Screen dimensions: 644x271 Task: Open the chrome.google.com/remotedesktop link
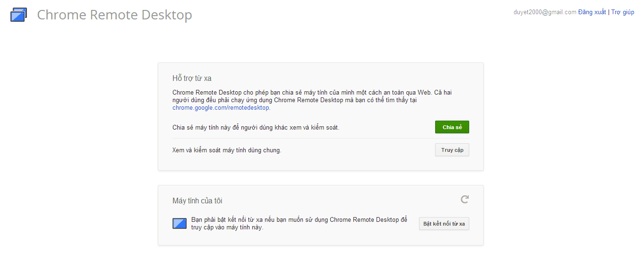[x=221, y=108]
